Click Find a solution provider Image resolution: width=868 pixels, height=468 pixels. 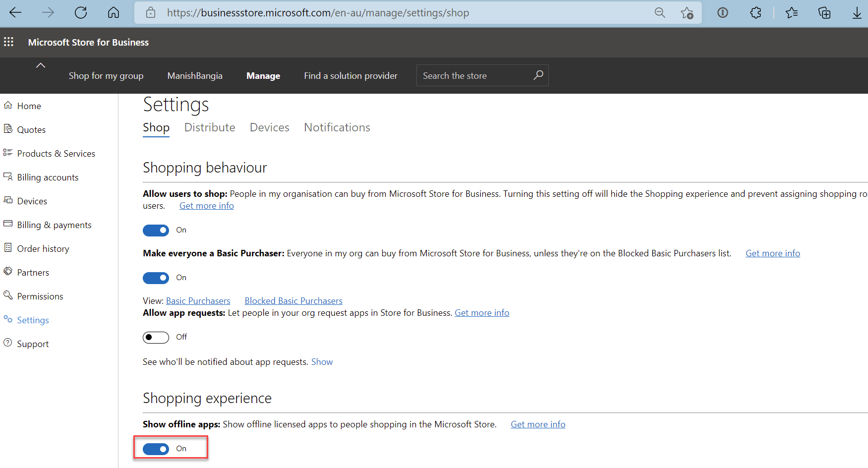point(350,75)
